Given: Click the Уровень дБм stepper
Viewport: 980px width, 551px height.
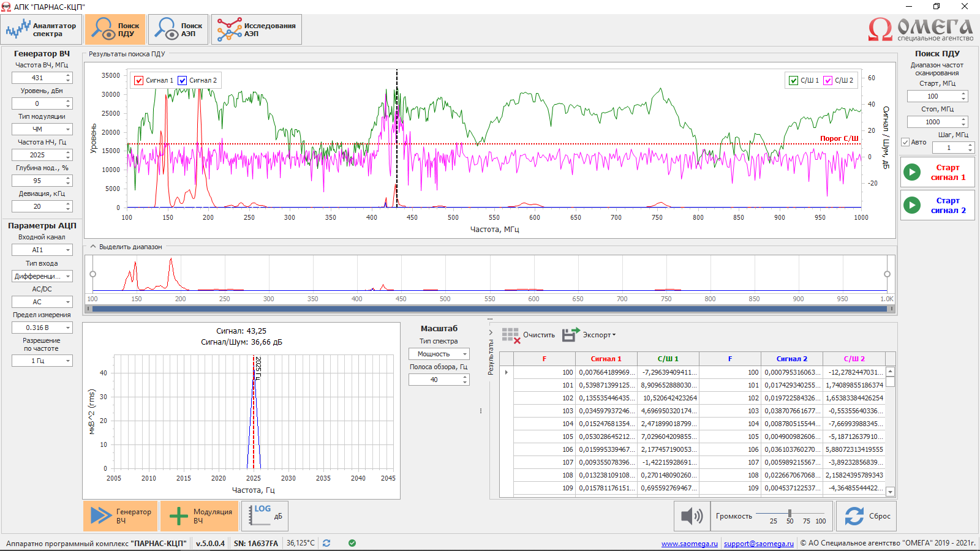Looking at the screenshot, I should click(69, 103).
